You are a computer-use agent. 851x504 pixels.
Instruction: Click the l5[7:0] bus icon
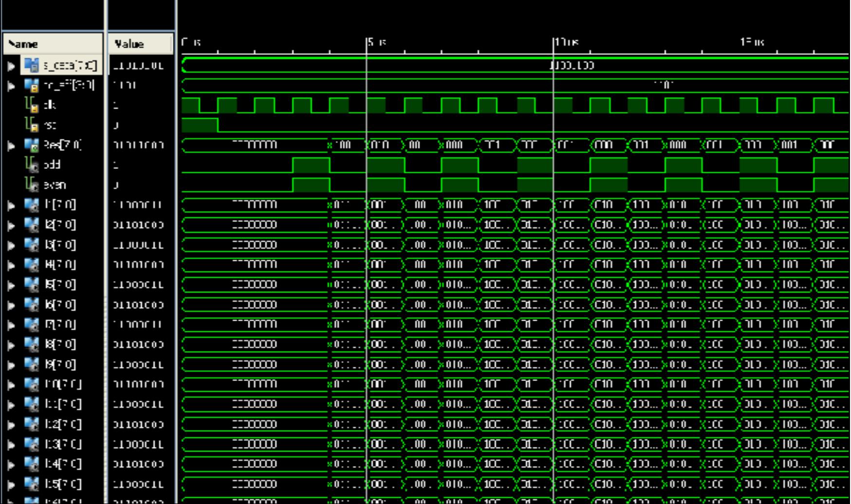[32, 285]
